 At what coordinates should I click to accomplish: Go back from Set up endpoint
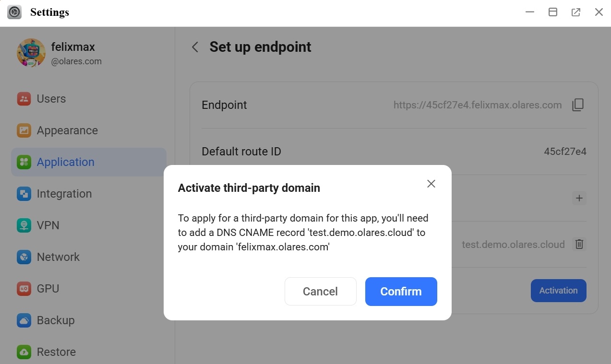[195, 47]
